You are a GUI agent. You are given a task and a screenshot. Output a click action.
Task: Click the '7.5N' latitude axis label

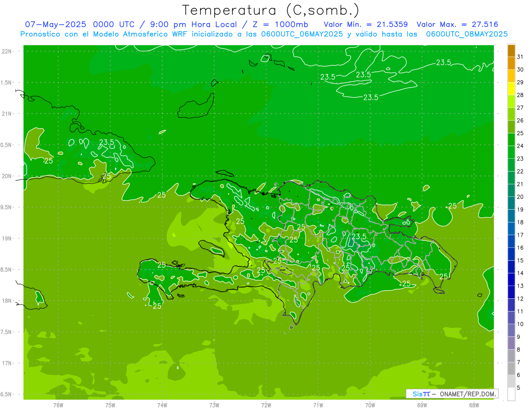click(x=7, y=332)
